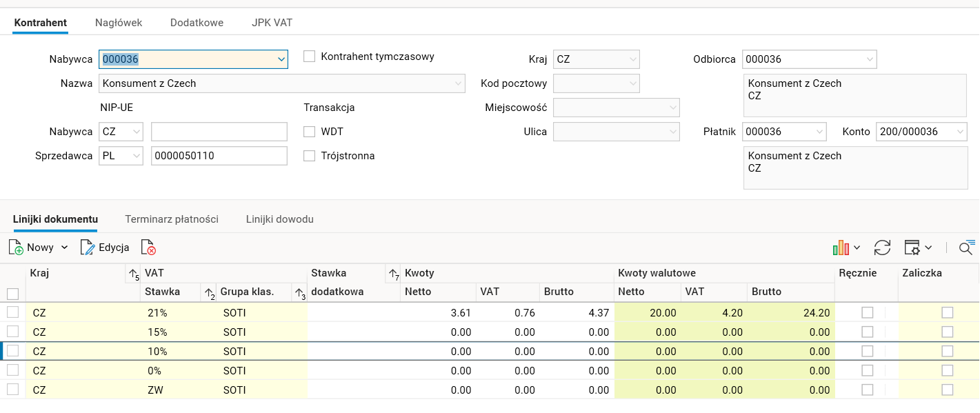Viewport: 980px width, 413px height.
Task: Open the Terminarz płatności tab
Action: [172, 219]
